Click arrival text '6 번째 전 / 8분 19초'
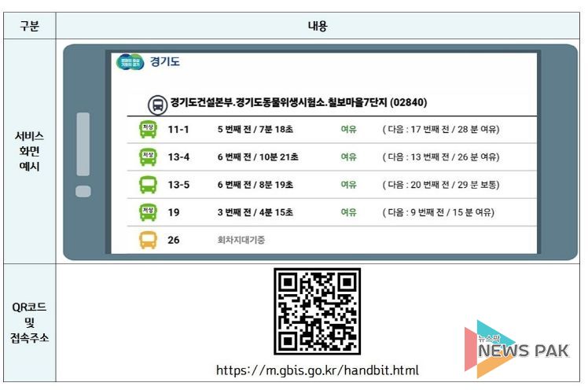Viewport: 588px width, 390px height. click(255, 185)
